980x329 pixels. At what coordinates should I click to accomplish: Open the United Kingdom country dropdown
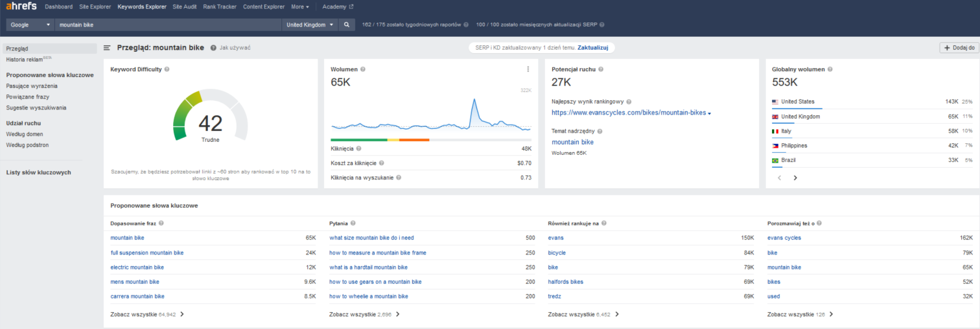[310, 25]
